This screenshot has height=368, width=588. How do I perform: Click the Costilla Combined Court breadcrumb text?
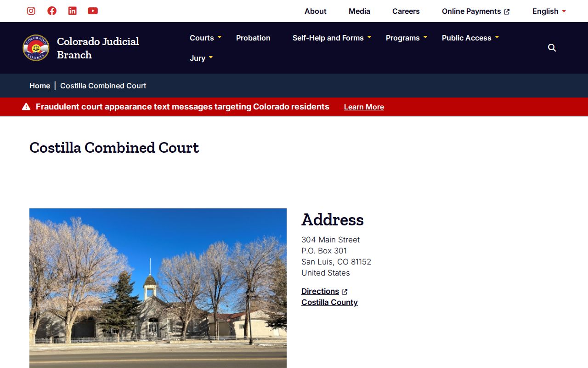coord(103,86)
